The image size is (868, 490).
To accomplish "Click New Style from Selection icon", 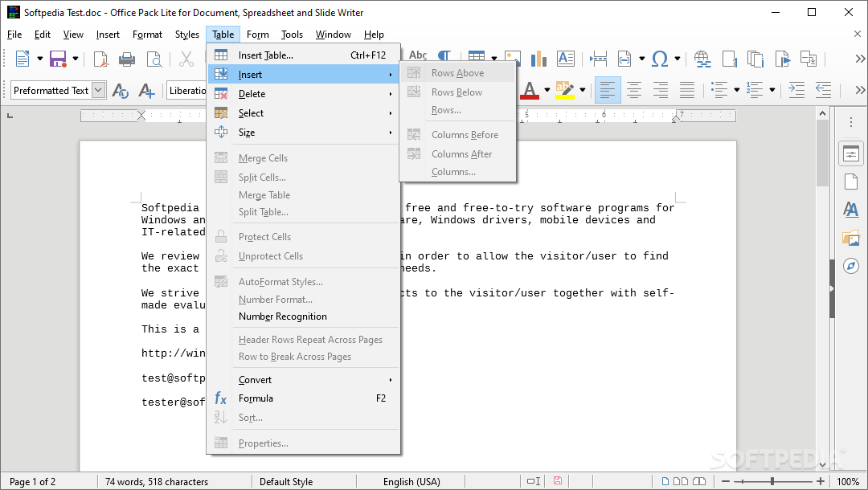I will click(x=147, y=90).
